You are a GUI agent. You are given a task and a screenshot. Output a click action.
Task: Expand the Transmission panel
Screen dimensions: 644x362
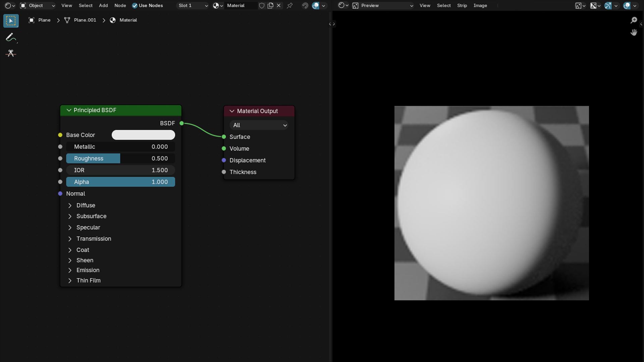pos(70,239)
